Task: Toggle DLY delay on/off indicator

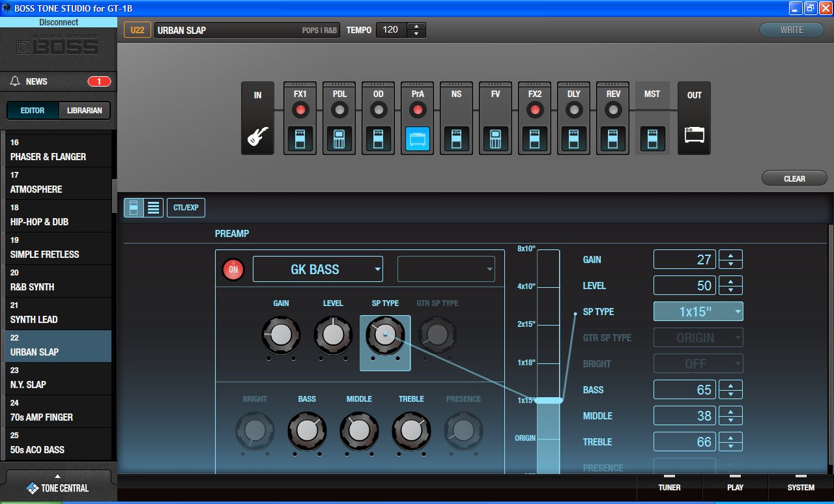Action: pyautogui.click(x=574, y=110)
